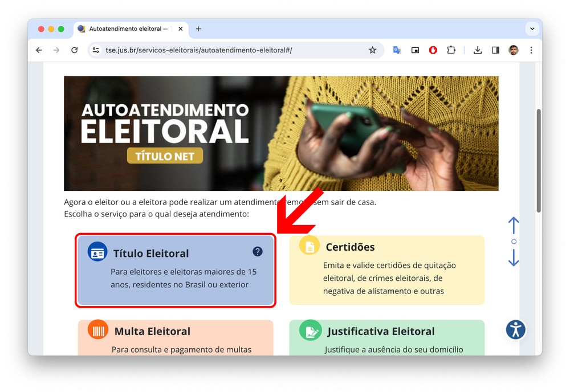This screenshot has width=570, height=392.
Task: Click the Justificativa Eleitoral pencil icon
Action: coord(310,330)
